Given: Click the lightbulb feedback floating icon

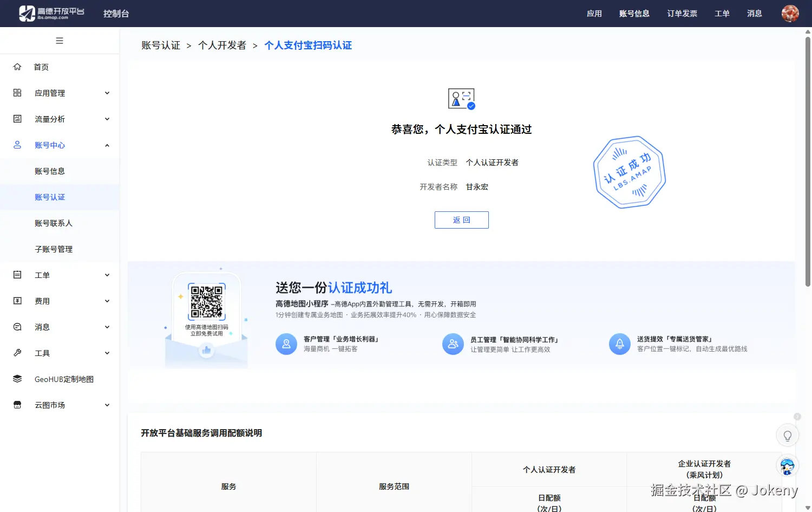Looking at the screenshot, I should pos(788,436).
